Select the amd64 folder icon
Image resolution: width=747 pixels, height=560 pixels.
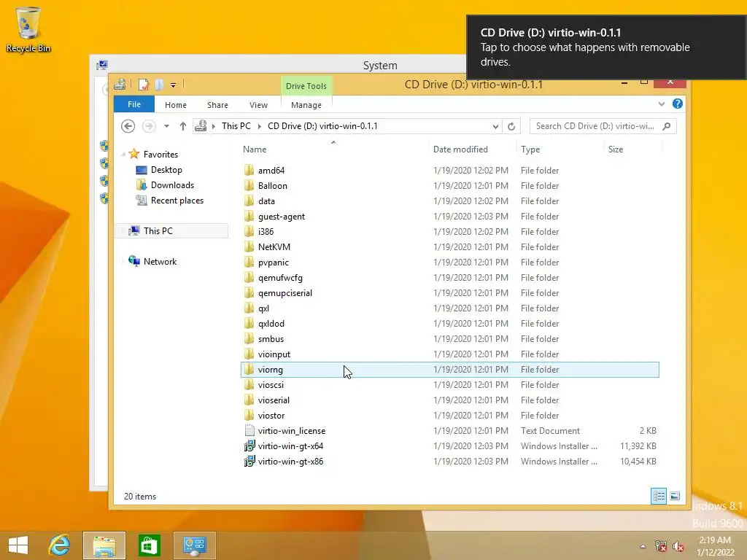(x=249, y=170)
